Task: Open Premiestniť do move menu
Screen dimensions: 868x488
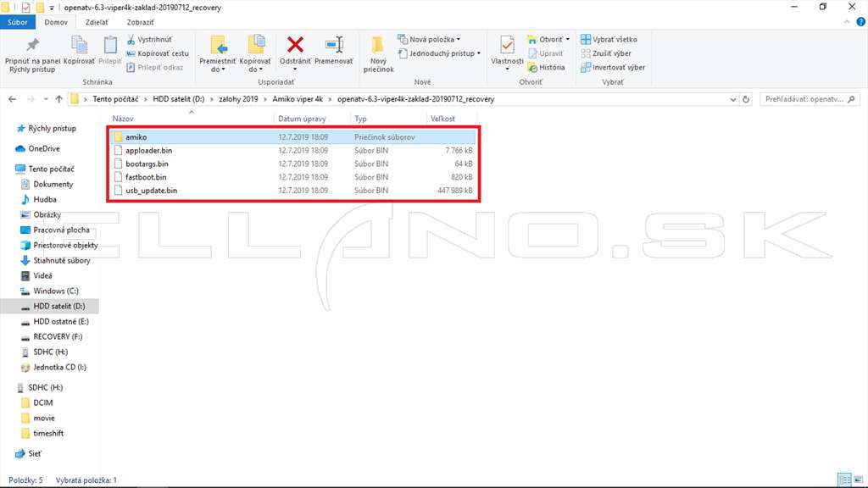Action: pos(218,54)
